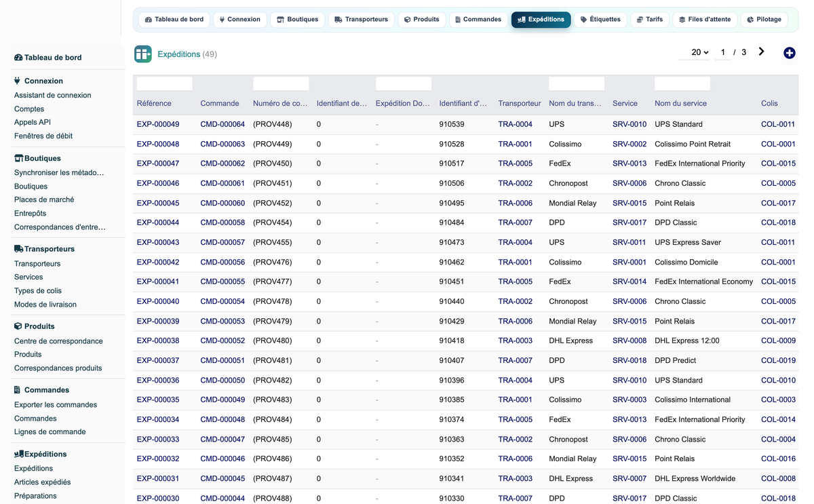The width and height of the screenshot is (814, 504).
Task: Go to next page with chevron arrow
Action: (x=761, y=52)
